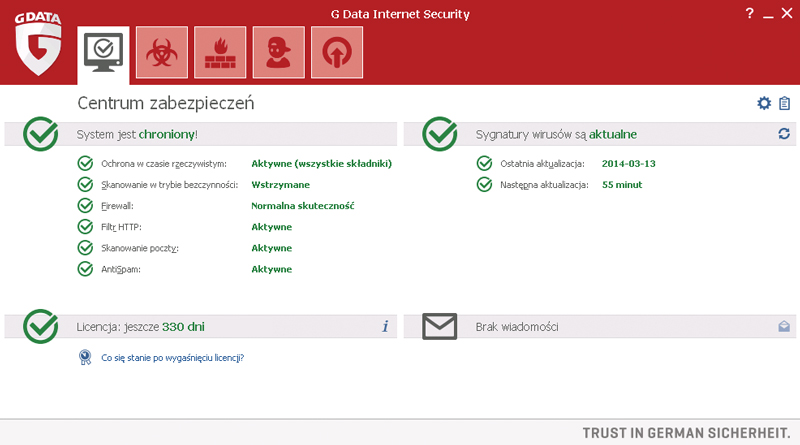
Task: Click 'Skanowanie w trybie bezczynności' label
Action: [169, 185]
